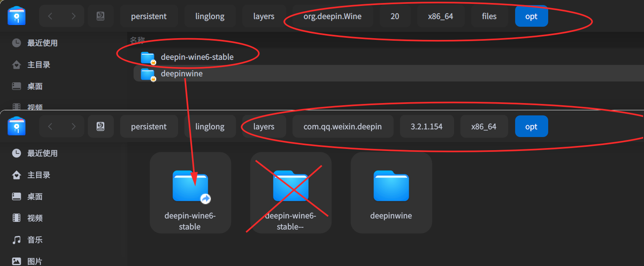
Task: Click the file manager app icon in upper window
Action: [x=17, y=16]
